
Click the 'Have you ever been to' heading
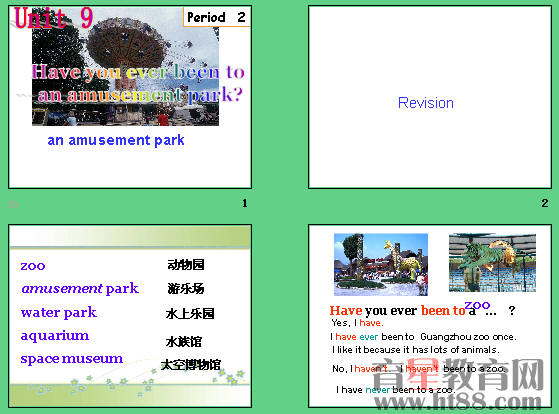coord(397,311)
